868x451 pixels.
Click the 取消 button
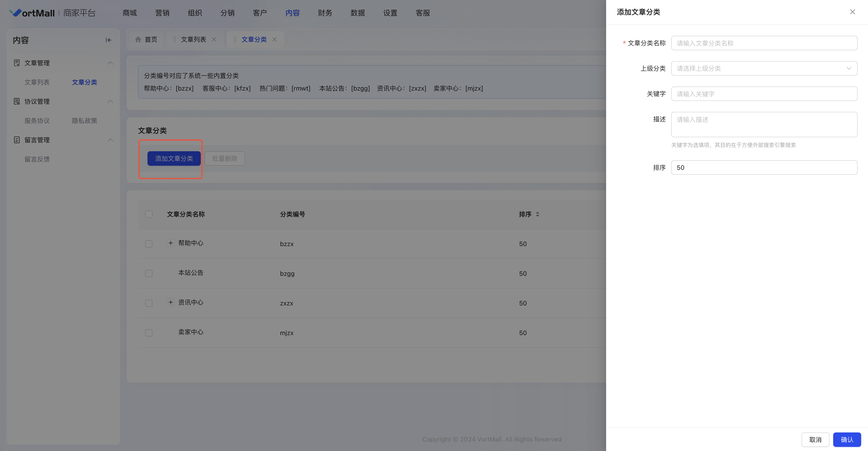815,439
